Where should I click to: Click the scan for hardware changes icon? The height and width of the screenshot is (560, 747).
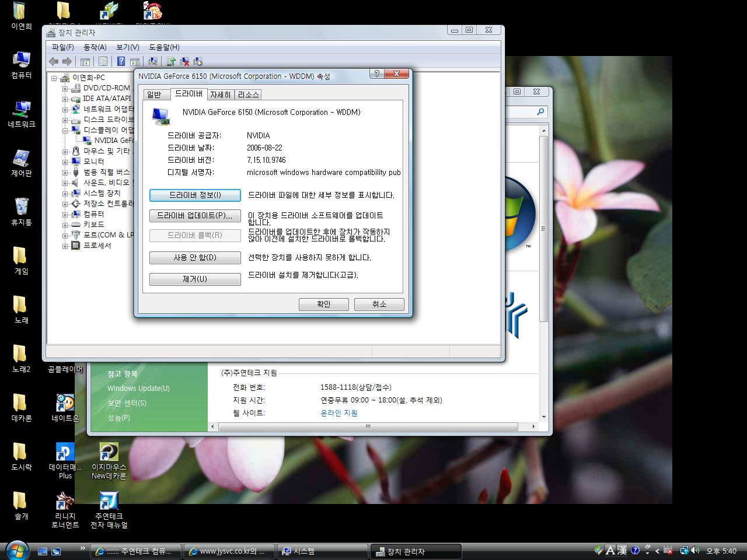coord(153,61)
